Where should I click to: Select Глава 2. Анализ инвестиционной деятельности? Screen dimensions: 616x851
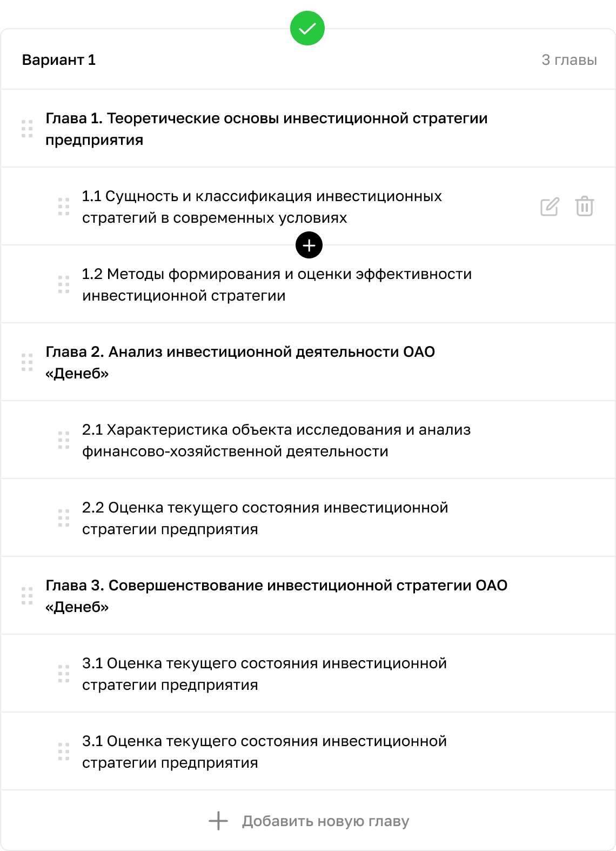click(240, 363)
